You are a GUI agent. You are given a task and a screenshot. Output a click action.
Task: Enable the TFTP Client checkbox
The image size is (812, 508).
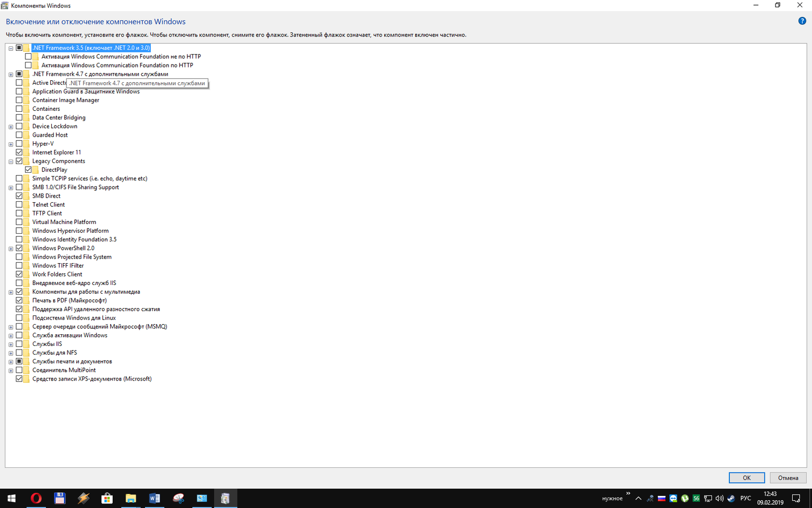click(x=19, y=213)
